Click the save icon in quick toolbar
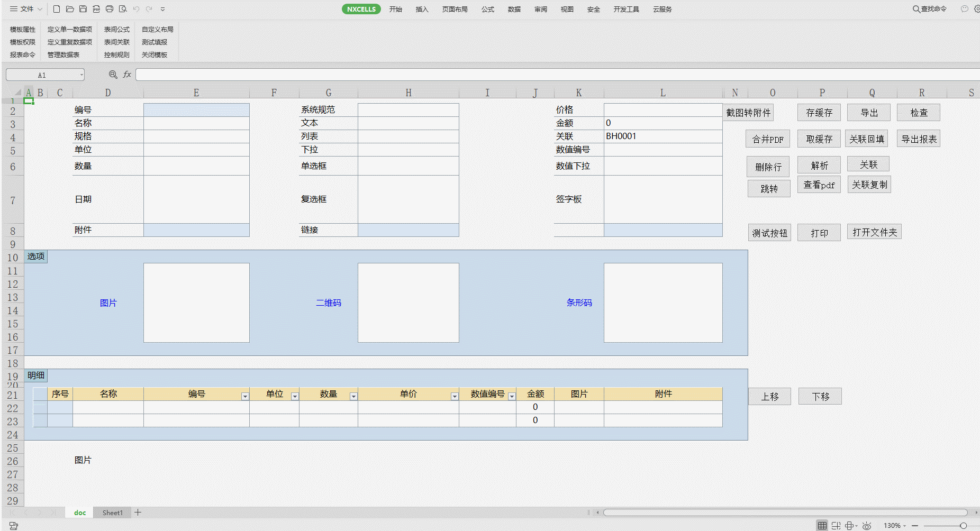The width and height of the screenshot is (980, 531). 83,9
